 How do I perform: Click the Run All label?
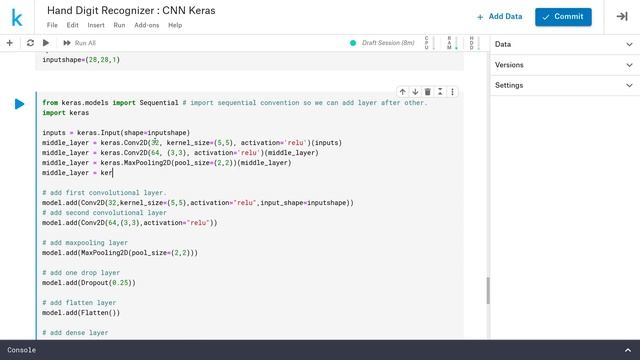tap(85, 43)
